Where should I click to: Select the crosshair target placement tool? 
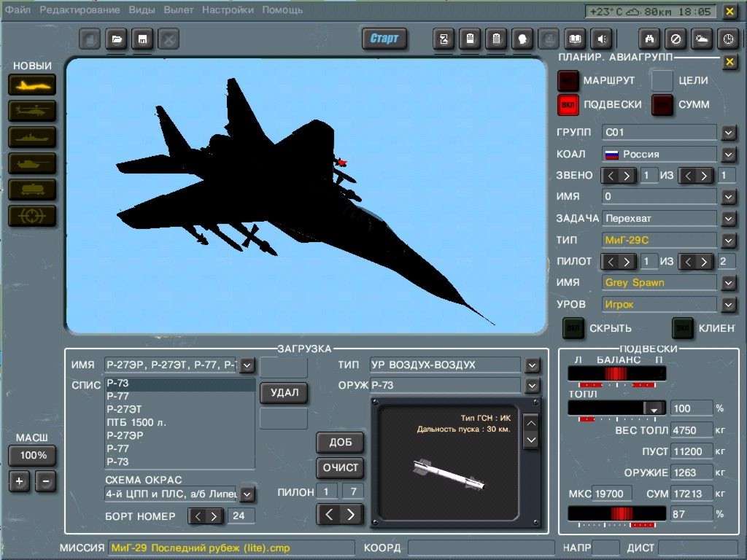coord(32,216)
